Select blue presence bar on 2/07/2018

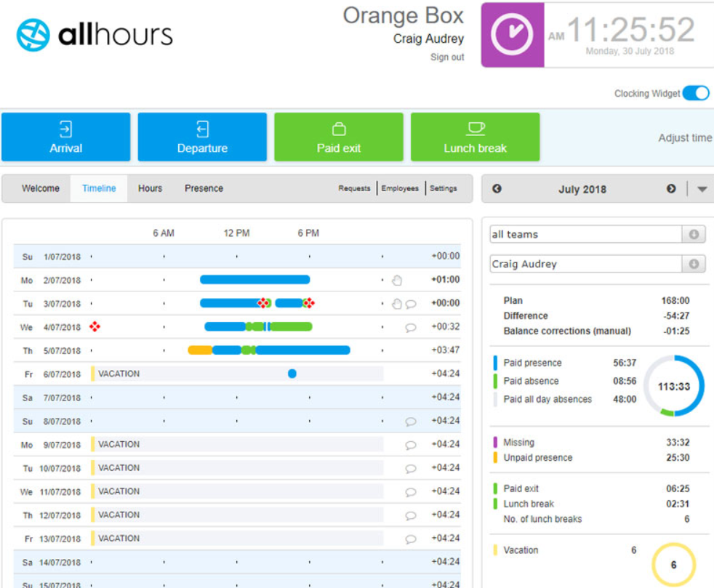255,279
